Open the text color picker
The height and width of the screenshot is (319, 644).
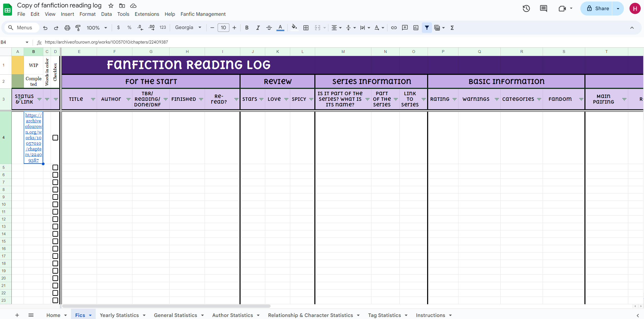280,27
